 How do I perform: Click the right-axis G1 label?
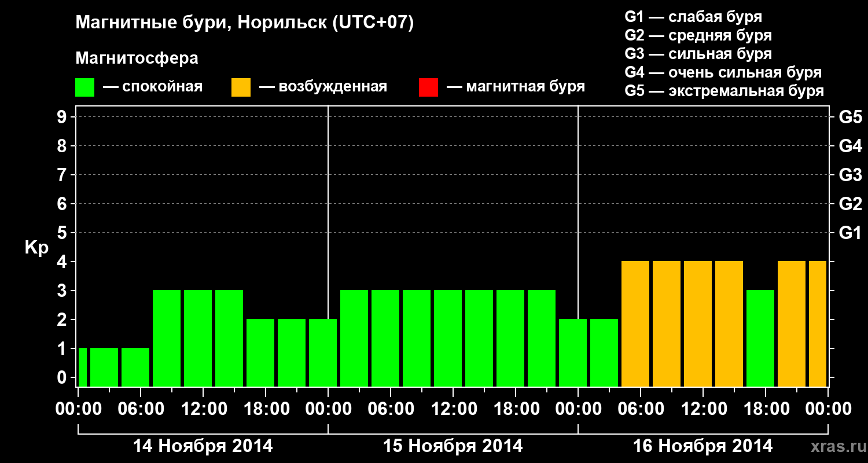click(x=850, y=233)
